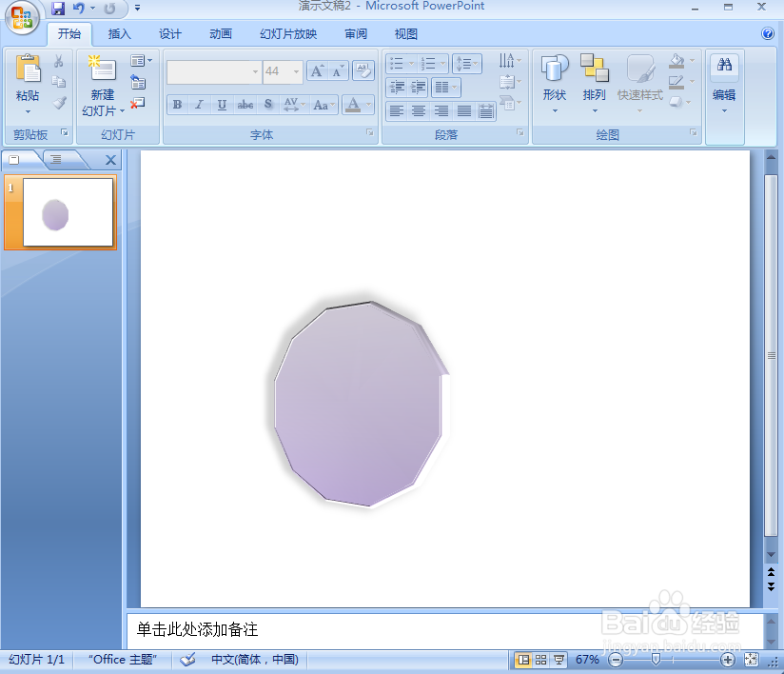Decrease list indent level
This screenshot has width=784, height=674.
click(397, 88)
